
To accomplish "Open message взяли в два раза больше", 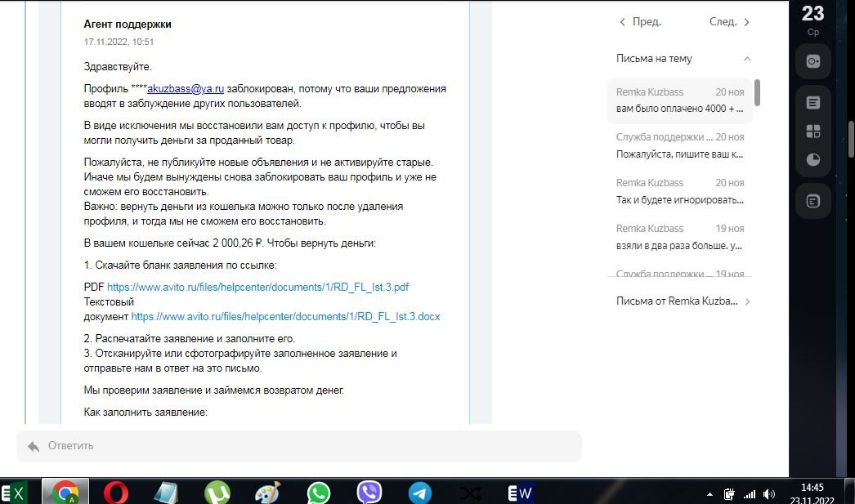I will pyautogui.click(x=680, y=237).
